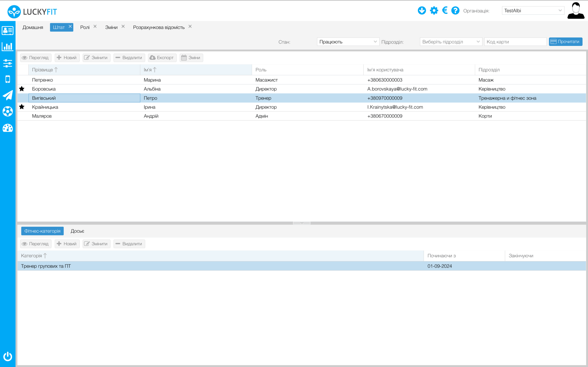Click the help question mark icon
This screenshot has width=588, height=367.
point(455,11)
